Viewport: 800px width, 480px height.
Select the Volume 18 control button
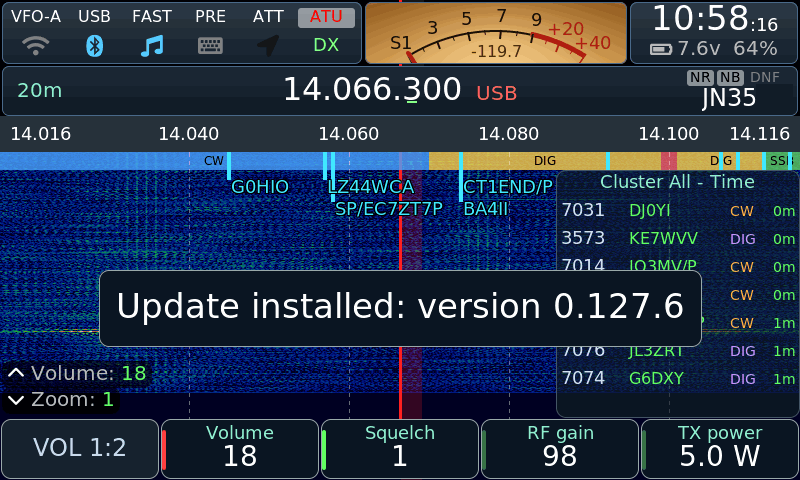pyautogui.click(x=240, y=448)
